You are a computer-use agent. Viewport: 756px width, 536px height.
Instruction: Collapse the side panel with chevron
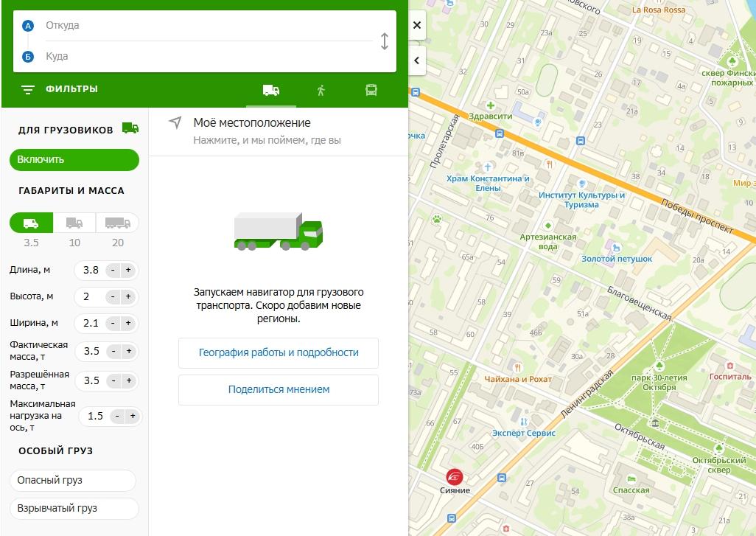point(417,60)
